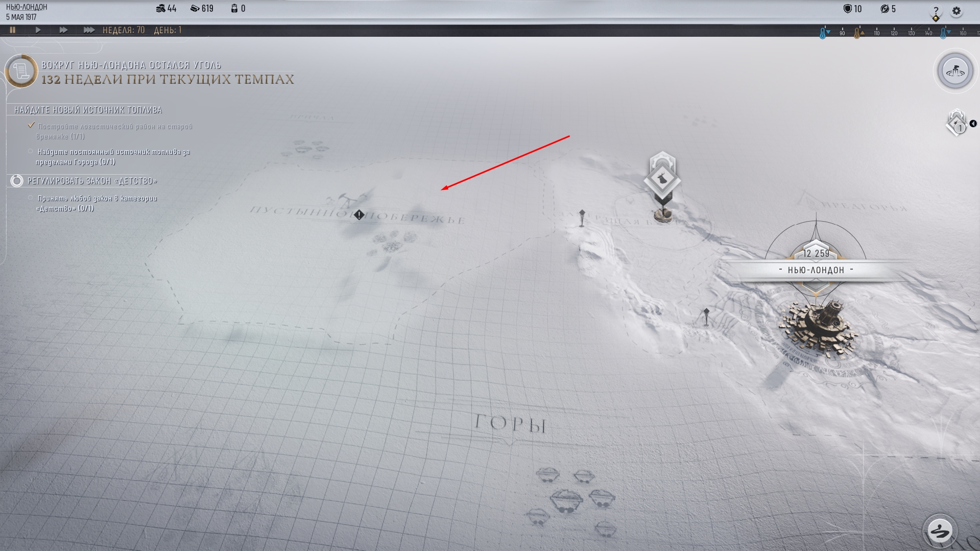Click the «Неделя: 70» week counter

coord(124,30)
